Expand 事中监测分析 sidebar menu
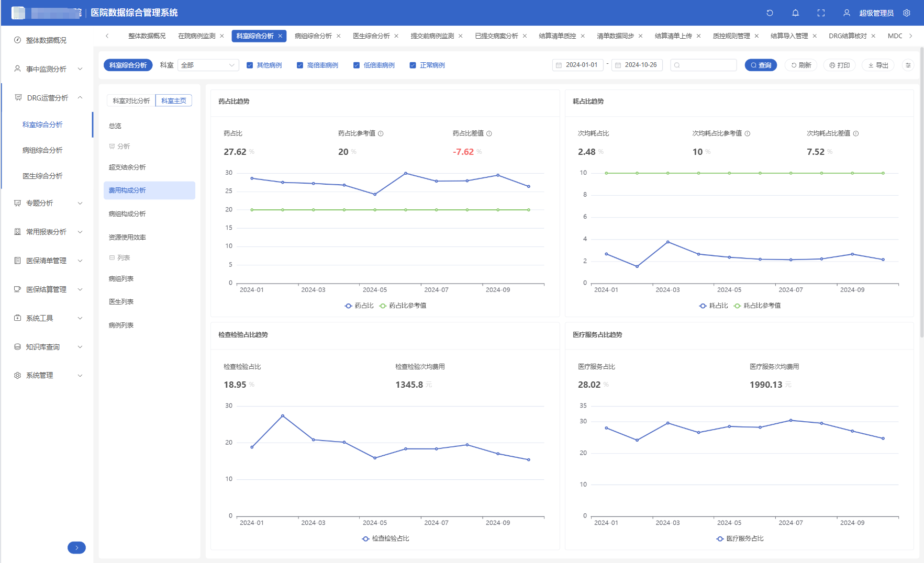Image resolution: width=924 pixels, height=563 pixels. point(48,69)
